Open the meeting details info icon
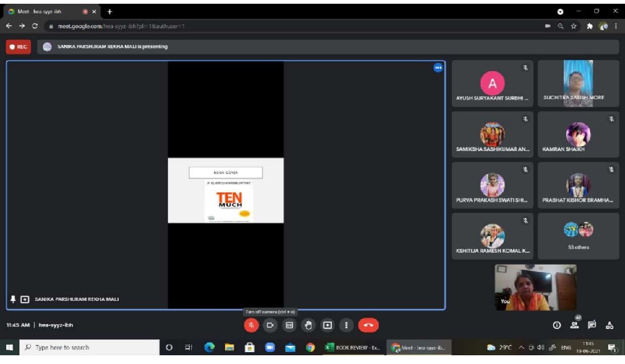Viewport: 625px width, 364px height. click(556, 325)
